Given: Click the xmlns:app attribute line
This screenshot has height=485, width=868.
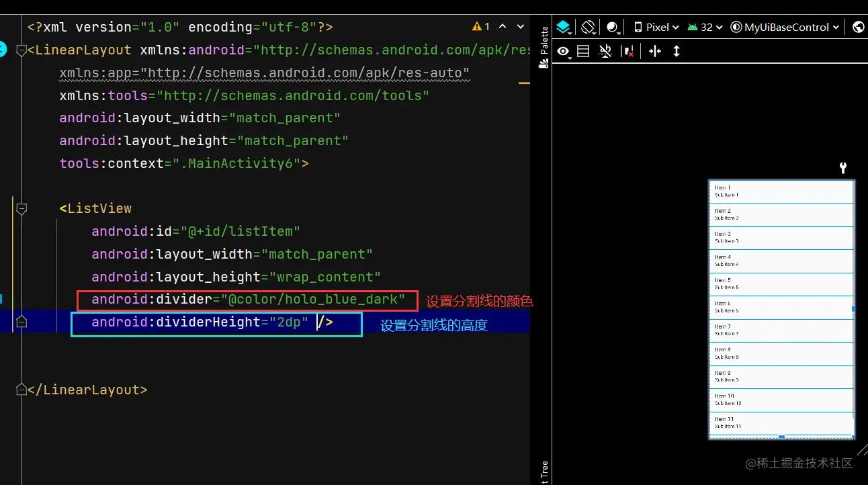Looking at the screenshot, I should pos(264,73).
